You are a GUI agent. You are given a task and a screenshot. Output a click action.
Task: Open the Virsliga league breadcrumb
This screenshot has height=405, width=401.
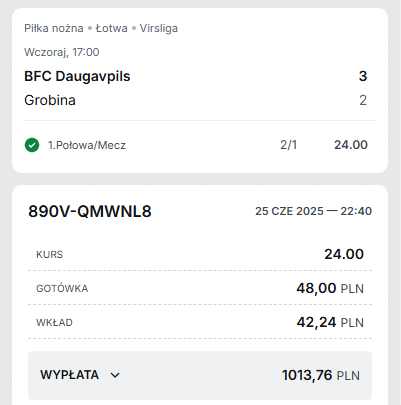(x=159, y=28)
